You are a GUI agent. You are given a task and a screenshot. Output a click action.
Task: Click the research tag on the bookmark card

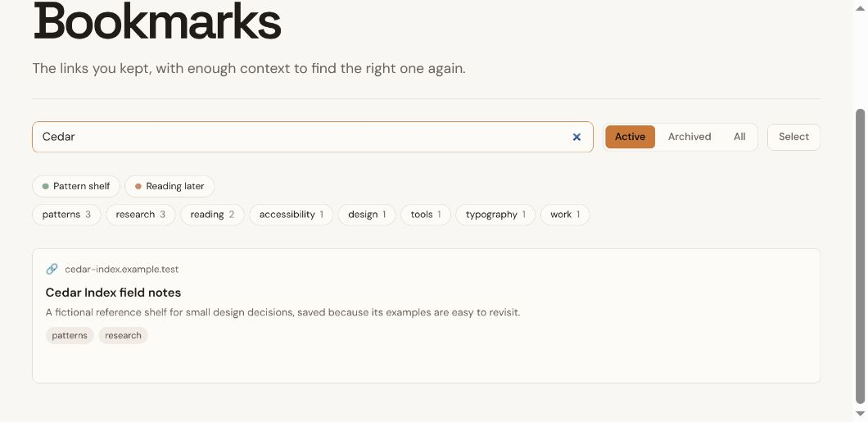123,336
